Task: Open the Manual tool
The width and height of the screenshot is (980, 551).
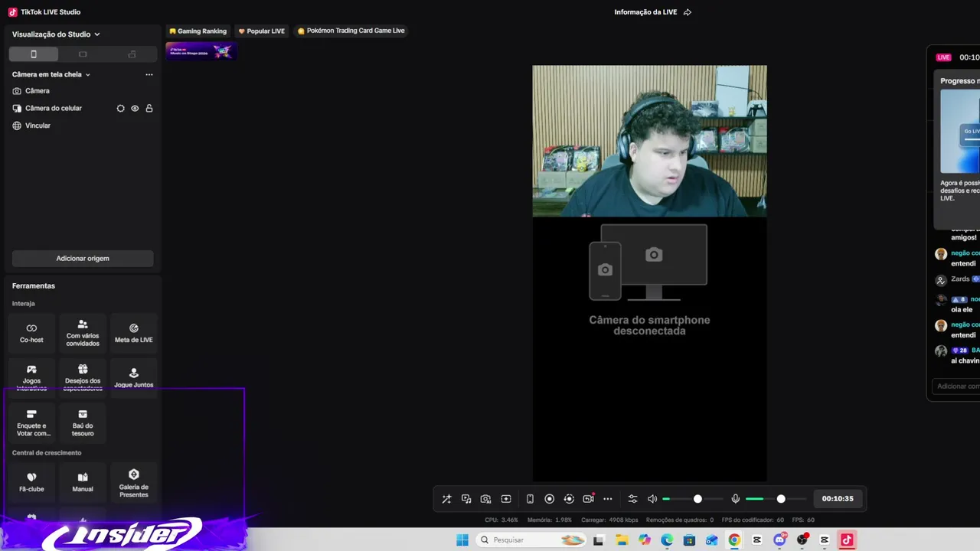Action: [83, 482]
